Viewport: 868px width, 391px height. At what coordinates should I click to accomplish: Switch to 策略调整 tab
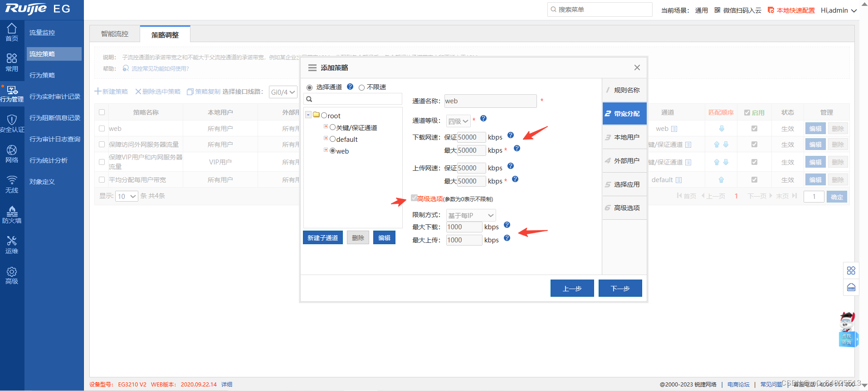pos(165,34)
